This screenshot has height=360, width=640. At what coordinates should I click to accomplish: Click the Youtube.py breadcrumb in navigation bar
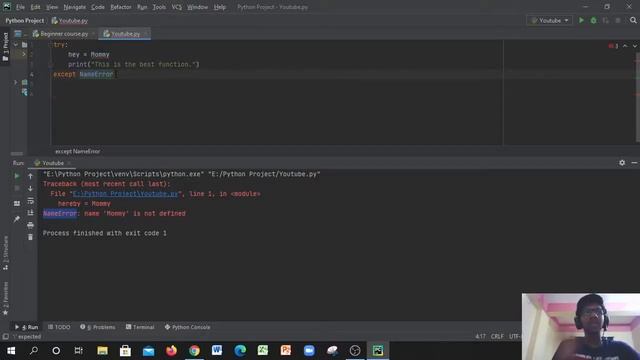tap(70, 20)
